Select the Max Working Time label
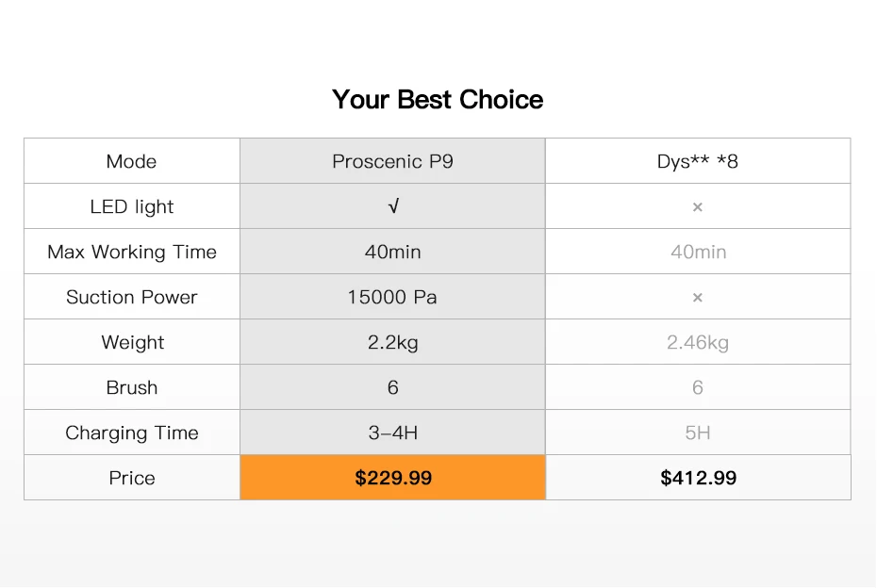 coord(131,253)
